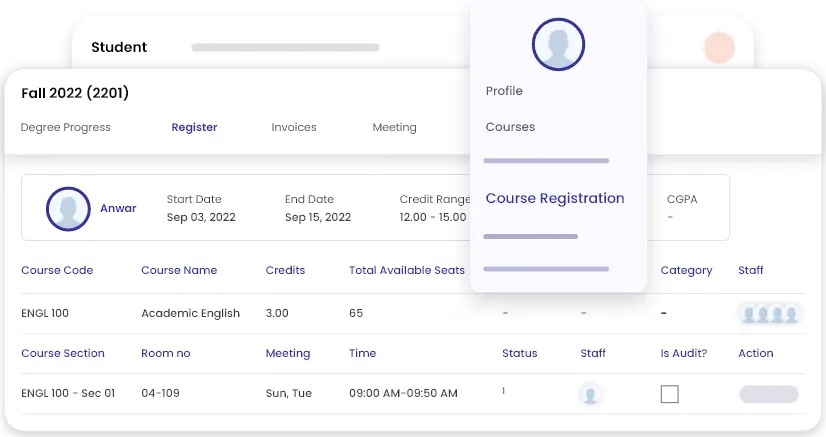Click the Is Audit? column header
Image resolution: width=826 pixels, height=437 pixels.
(x=684, y=353)
